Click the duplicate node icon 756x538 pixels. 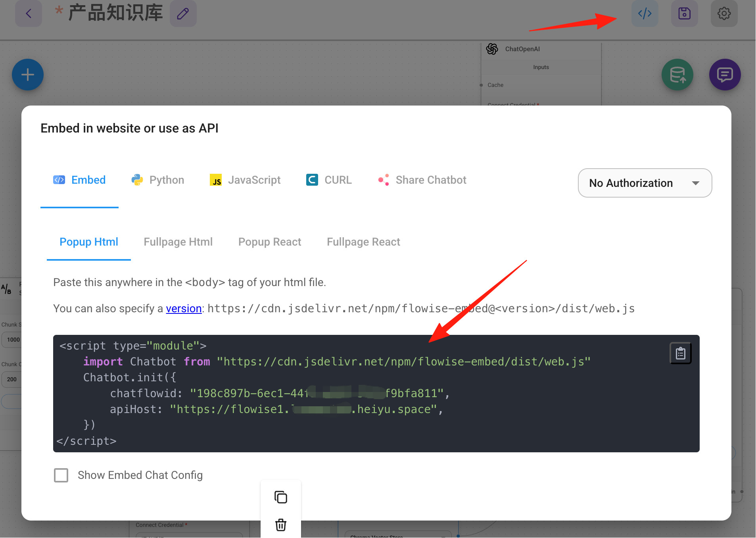pyautogui.click(x=281, y=497)
